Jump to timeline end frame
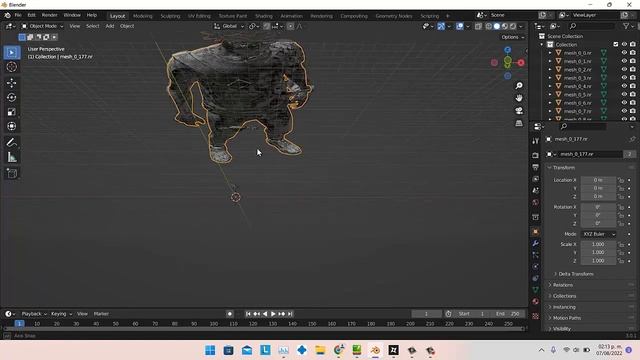The image size is (640, 360). [x=290, y=314]
